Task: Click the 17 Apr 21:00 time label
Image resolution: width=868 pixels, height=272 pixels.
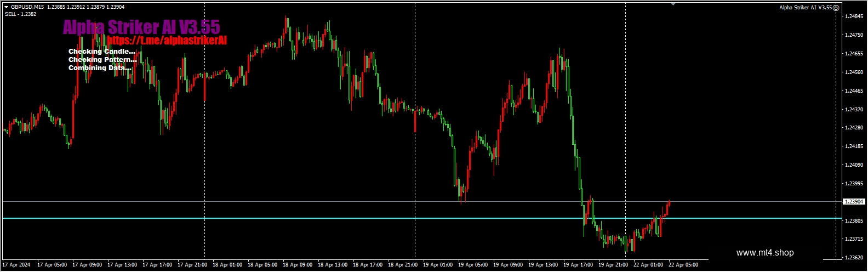Action: point(193,265)
